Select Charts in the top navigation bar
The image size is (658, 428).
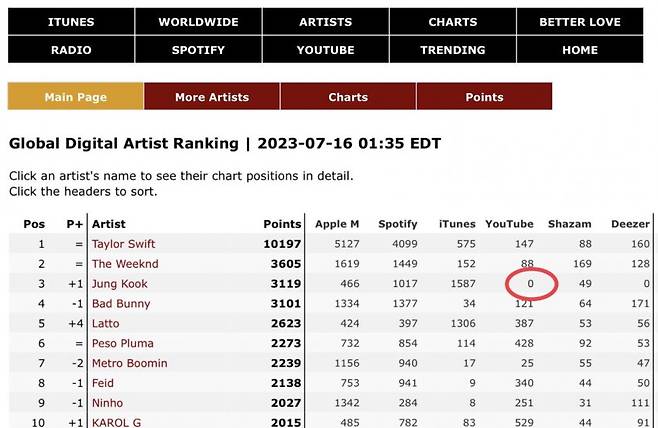(453, 22)
